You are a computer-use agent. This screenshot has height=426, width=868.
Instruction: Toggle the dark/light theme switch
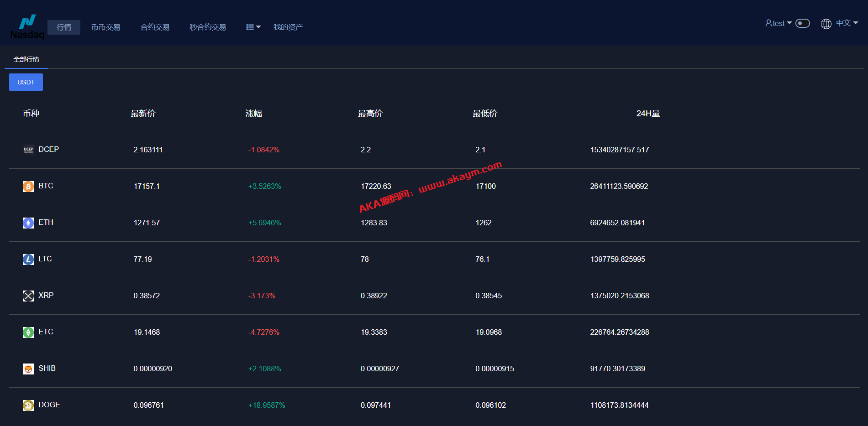[802, 23]
